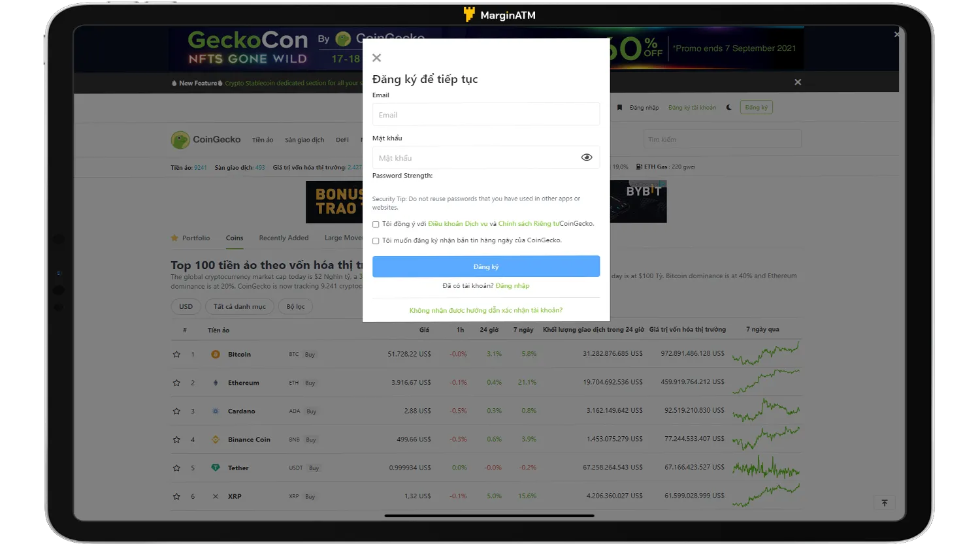Click Đăng nhập in the top bar
Image resolution: width=980 pixels, height=544 pixels.
pyautogui.click(x=644, y=108)
